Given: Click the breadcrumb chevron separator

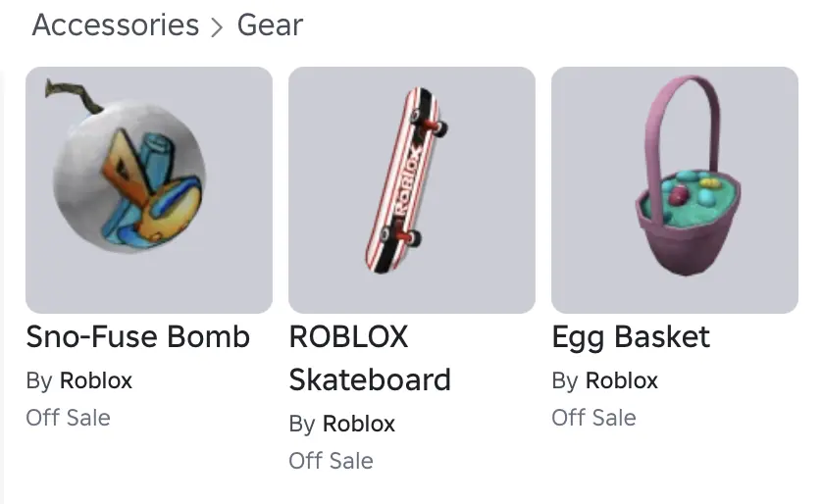Looking at the screenshot, I should [218, 26].
